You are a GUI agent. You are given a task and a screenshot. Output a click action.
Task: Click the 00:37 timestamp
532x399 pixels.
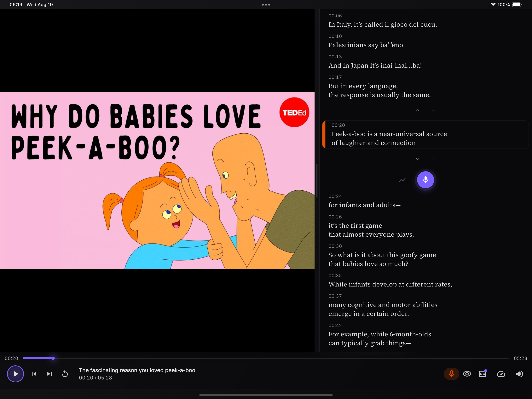(x=335, y=296)
